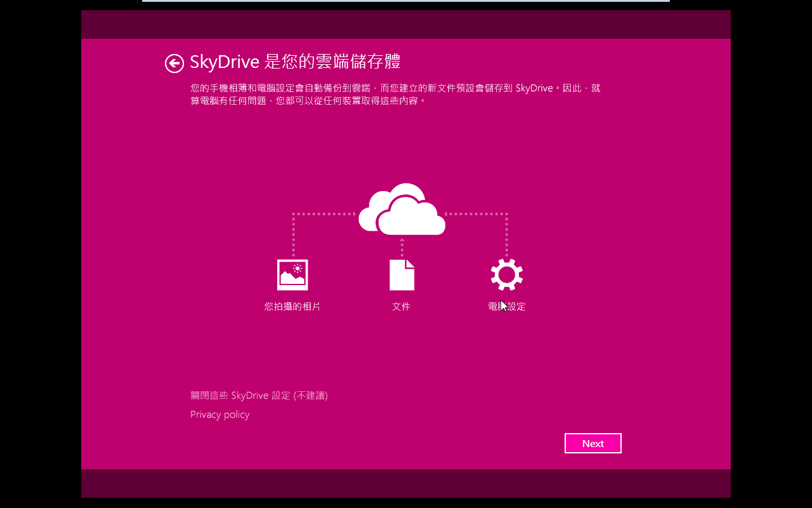The width and height of the screenshot is (812, 508).
Task: Go back with the circled arrow
Action: coord(174,63)
